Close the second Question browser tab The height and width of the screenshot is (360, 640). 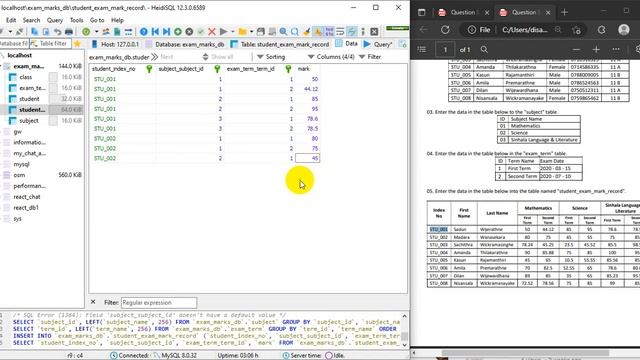[x=548, y=13]
